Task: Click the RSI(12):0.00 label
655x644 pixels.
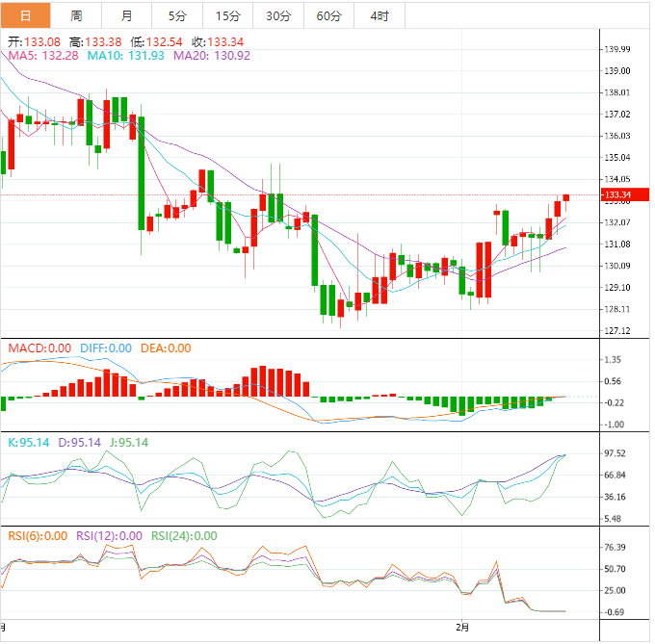Action: click(109, 536)
